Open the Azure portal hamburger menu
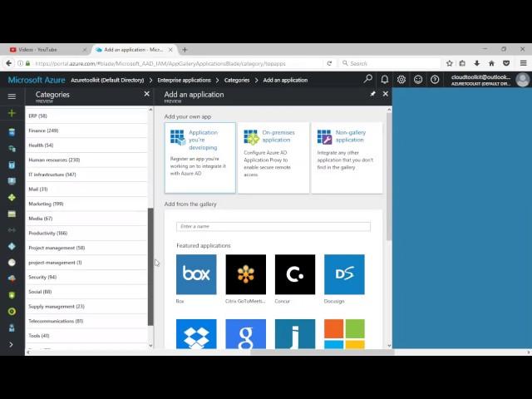532x399 pixels. tap(12, 96)
